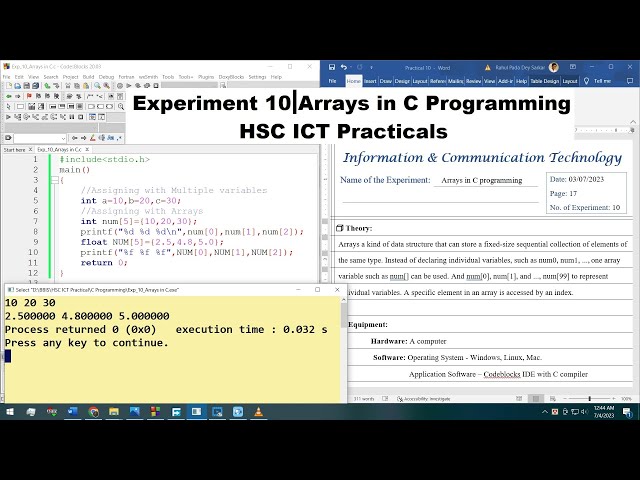640x480 pixels.
Task: Open Word File tab
Action: coord(333,81)
